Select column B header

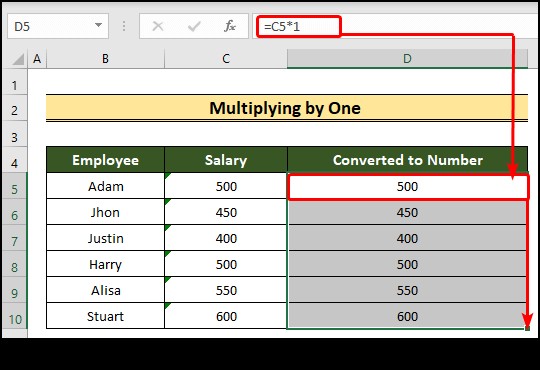(x=105, y=59)
